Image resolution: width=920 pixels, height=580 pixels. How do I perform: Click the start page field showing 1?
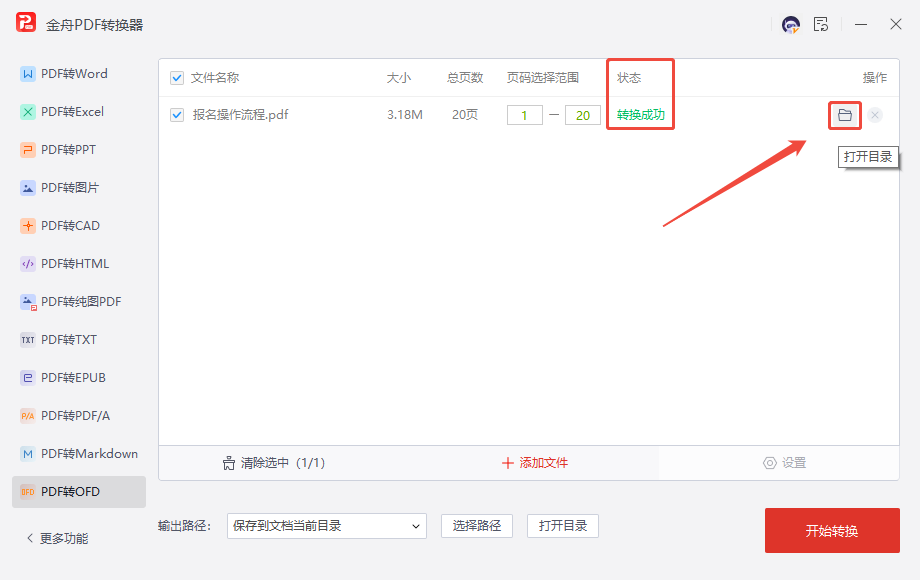click(525, 115)
